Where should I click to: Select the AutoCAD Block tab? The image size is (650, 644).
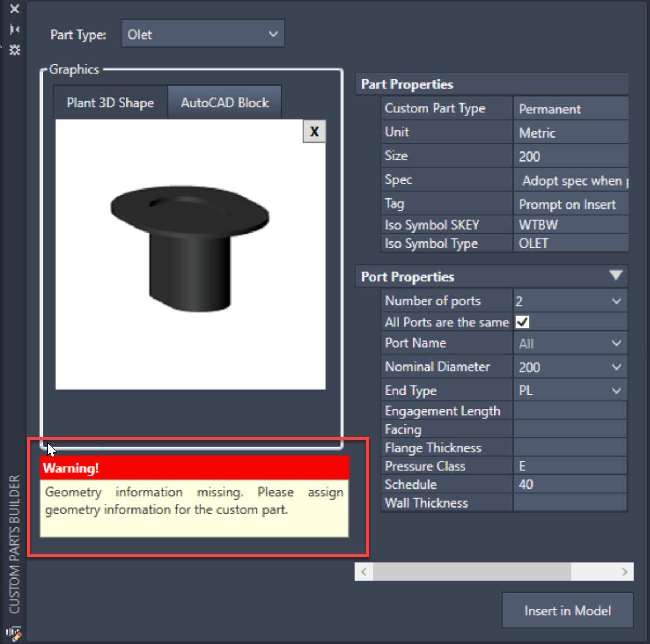pyautogui.click(x=225, y=102)
